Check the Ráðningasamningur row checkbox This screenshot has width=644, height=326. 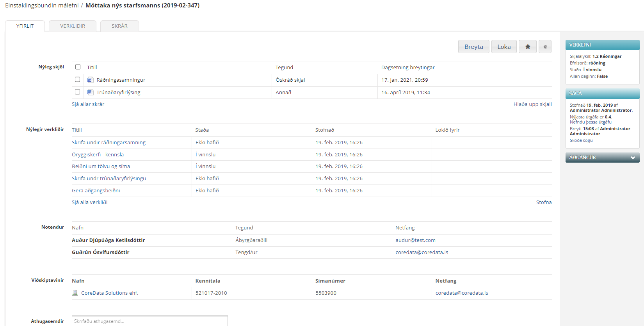[77, 79]
